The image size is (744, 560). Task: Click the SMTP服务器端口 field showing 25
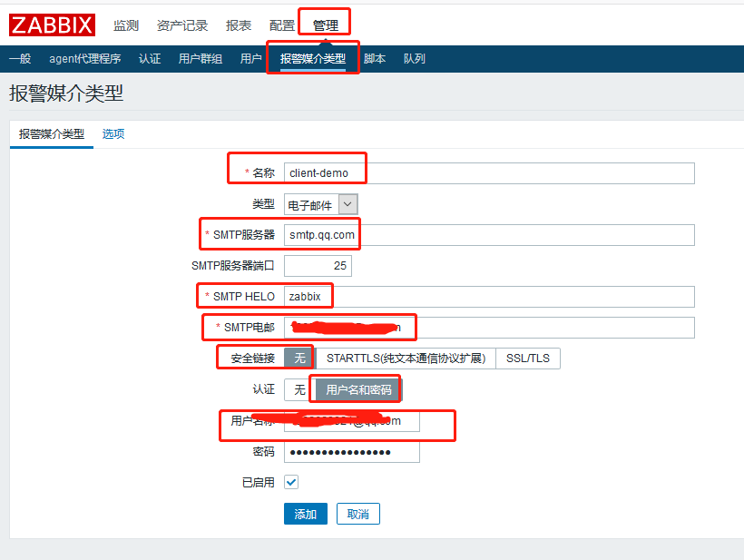318,266
